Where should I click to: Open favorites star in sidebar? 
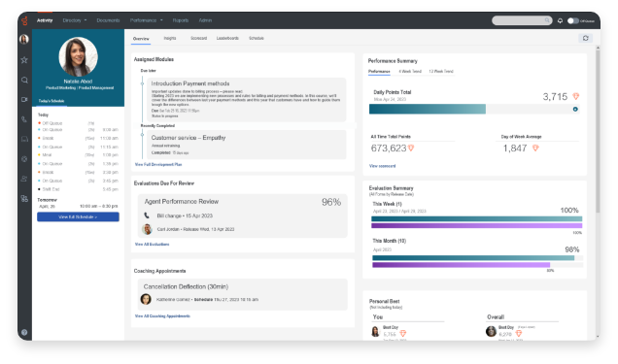pyautogui.click(x=24, y=60)
